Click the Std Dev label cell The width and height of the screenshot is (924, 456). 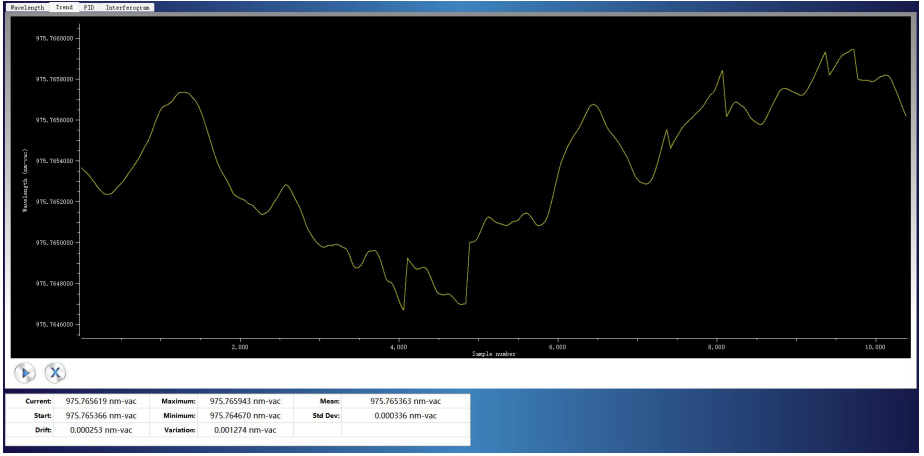click(318, 415)
